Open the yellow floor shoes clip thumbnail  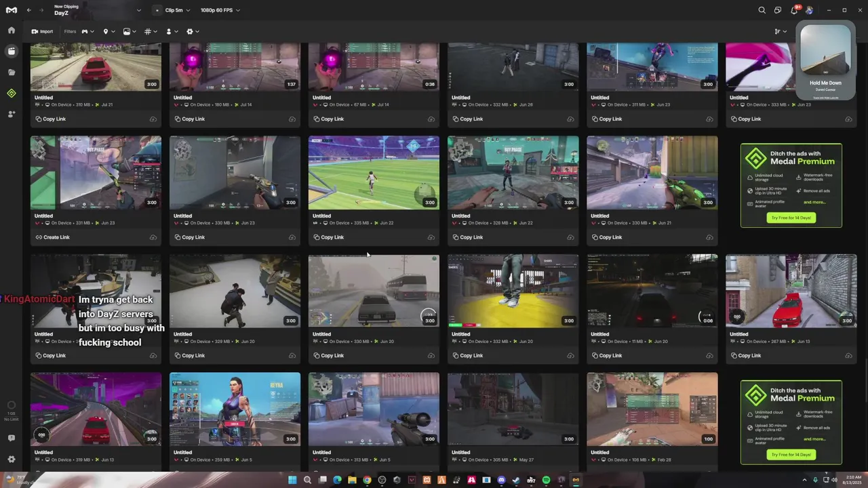[513, 291]
